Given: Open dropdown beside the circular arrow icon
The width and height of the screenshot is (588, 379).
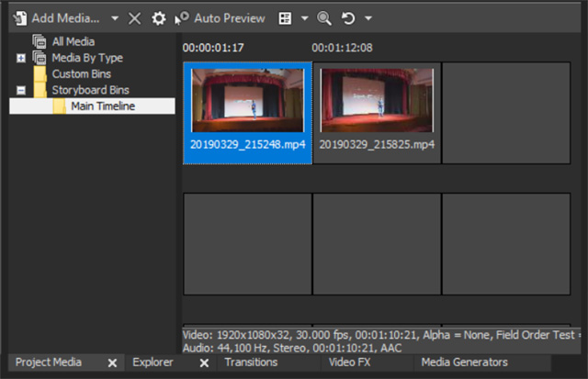Looking at the screenshot, I should (368, 18).
